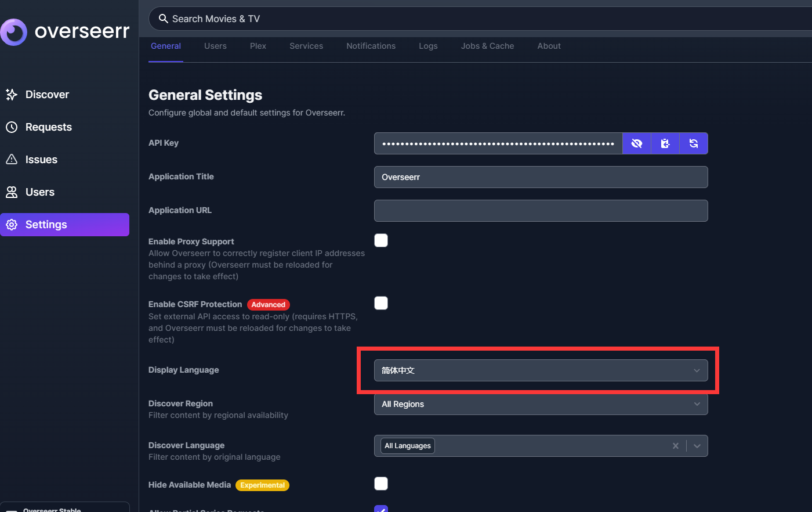Switch to the Plex tab
This screenshot has width=812, height=512.
click(x=258, y=46)
